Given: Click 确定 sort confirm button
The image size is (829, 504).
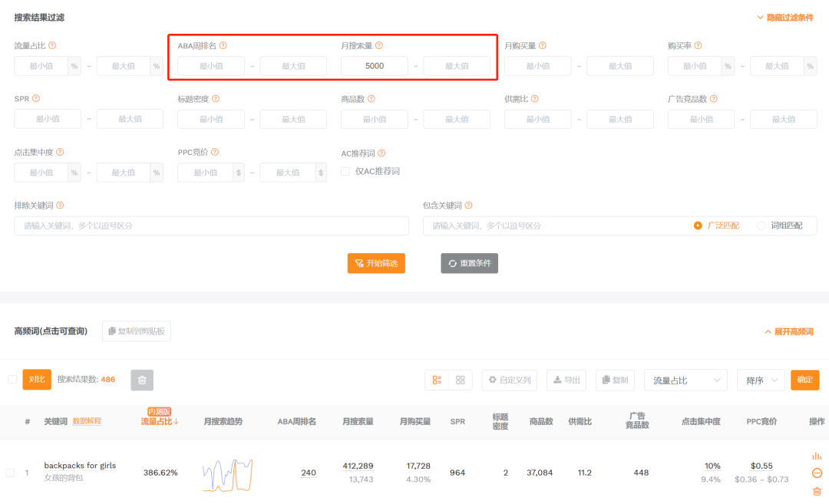Looking at the screenshot, I should 804,380.
